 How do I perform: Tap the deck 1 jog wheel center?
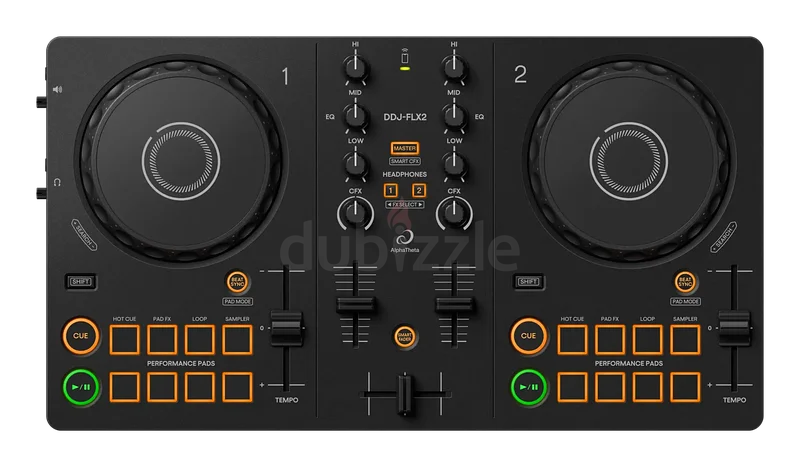click(x=181, y=161)
